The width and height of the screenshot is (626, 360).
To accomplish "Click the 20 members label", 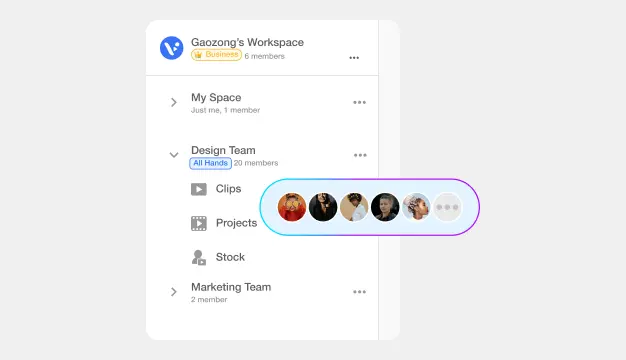I will pos(256,163).
